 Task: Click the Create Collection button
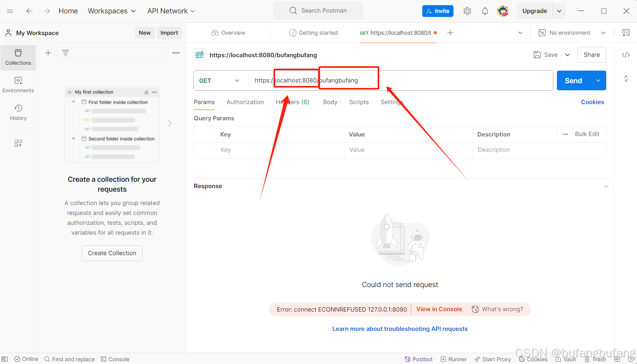coord(112,253)
